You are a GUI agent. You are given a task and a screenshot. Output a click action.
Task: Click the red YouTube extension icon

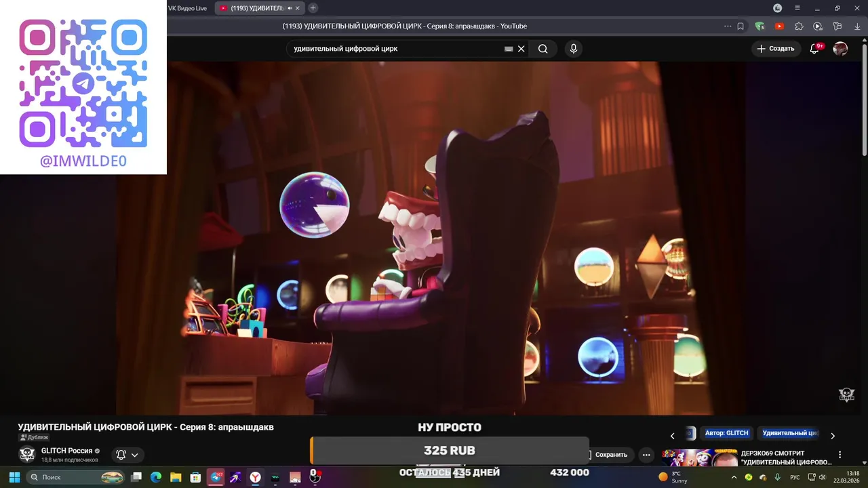[x=779, y=26]
